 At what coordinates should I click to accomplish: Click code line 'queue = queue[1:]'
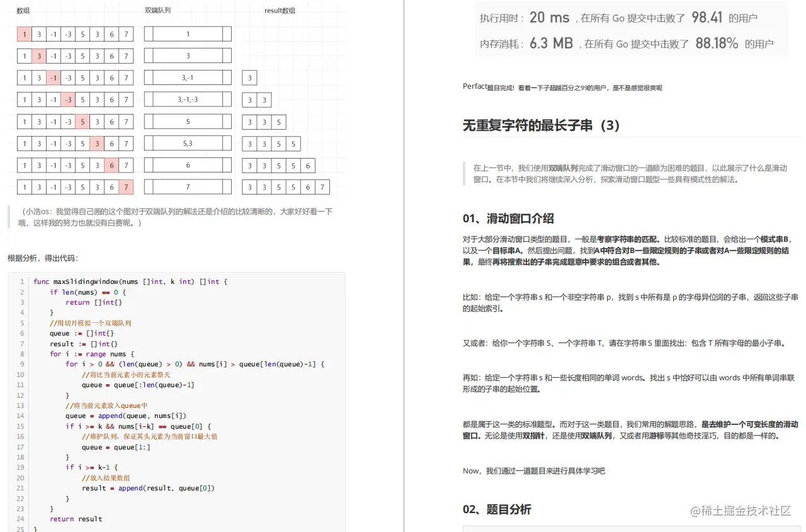[x=116, y=447]
